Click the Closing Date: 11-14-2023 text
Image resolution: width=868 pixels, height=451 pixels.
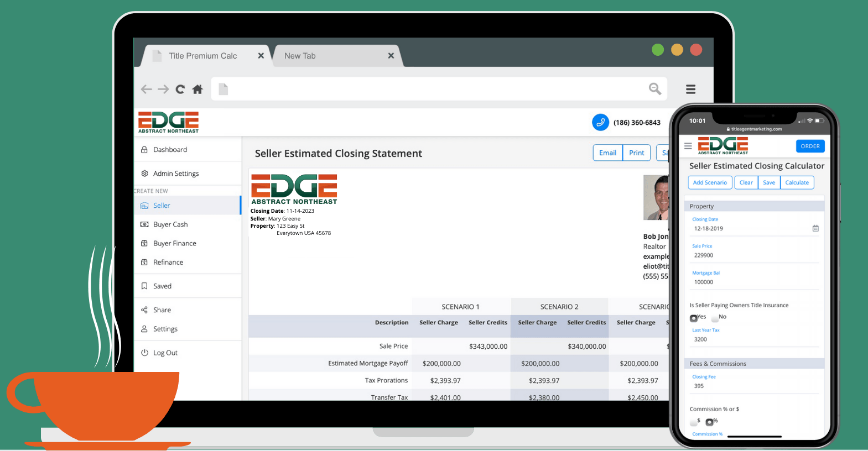(x=282, y=211)
